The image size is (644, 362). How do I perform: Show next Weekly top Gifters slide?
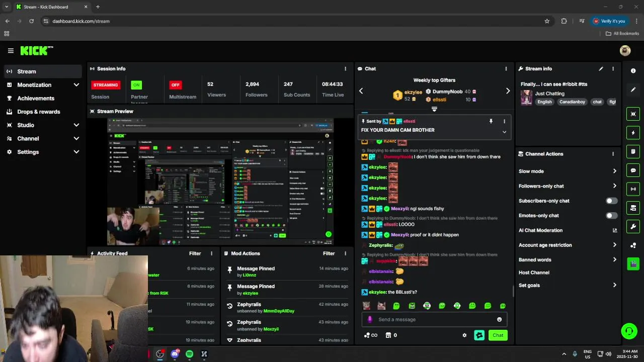click(x=508, y=91)
